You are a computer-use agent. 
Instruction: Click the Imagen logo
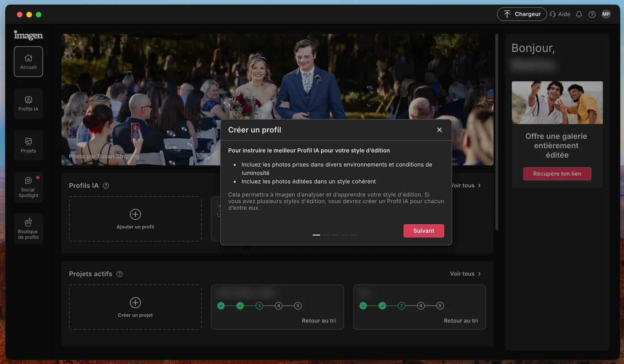[28, 35]
